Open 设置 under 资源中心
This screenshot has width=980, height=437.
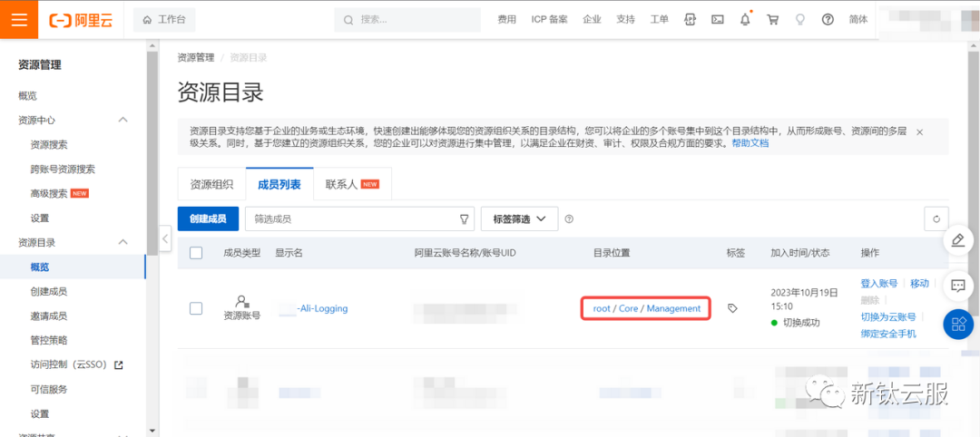click(x=39, y=218)
